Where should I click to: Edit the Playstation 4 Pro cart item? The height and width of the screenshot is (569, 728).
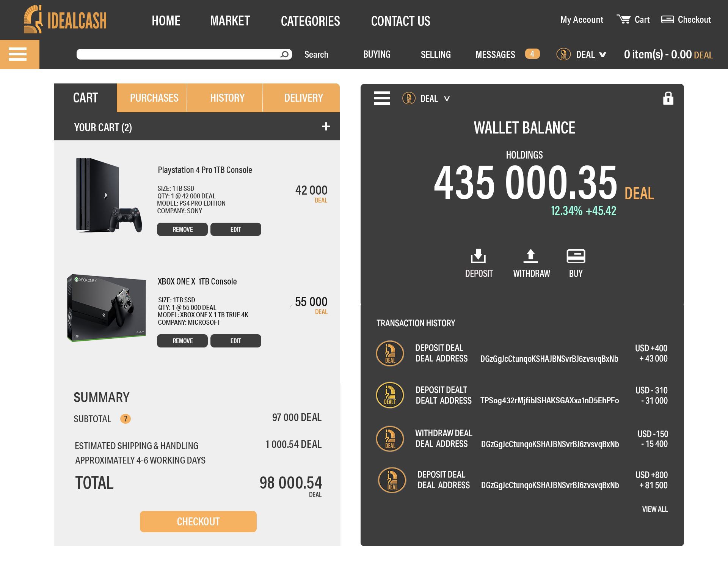point(236,229)
